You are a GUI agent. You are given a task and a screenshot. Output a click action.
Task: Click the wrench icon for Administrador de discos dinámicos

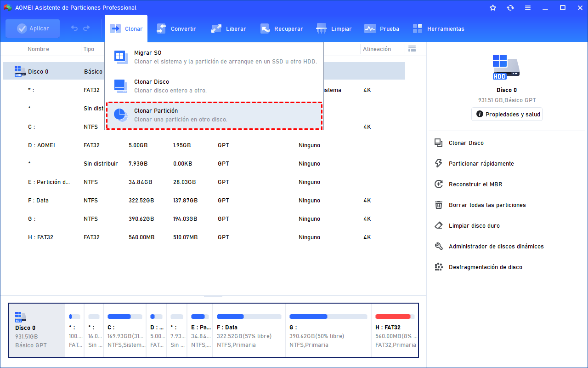[439, 247]
